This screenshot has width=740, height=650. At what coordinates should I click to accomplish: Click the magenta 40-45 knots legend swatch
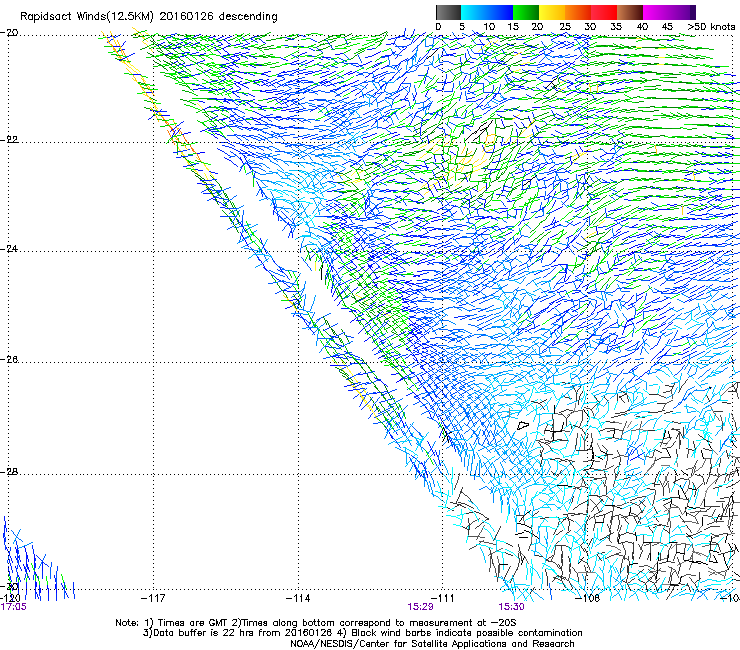coord(656,12)
